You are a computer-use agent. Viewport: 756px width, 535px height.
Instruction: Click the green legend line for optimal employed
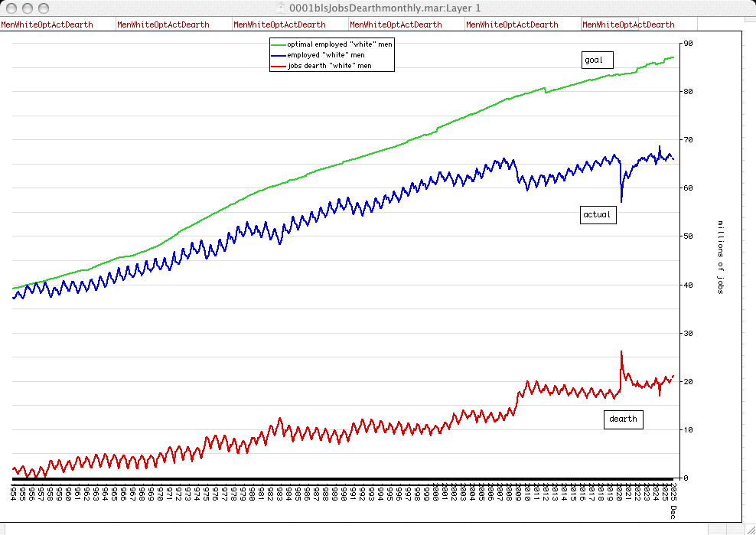tap(279, 44)
